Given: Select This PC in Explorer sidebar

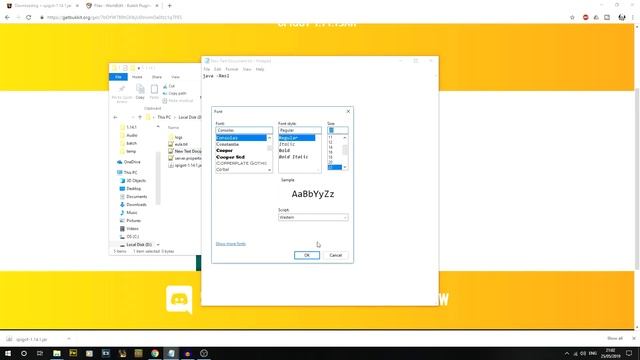Looking at the screenshot, I should (x=127, y=172).
